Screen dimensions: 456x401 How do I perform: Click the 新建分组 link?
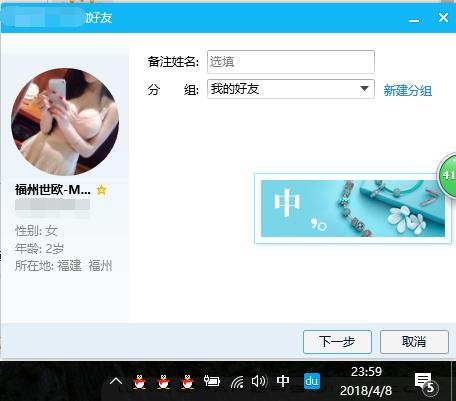click(x=407, y=90)
